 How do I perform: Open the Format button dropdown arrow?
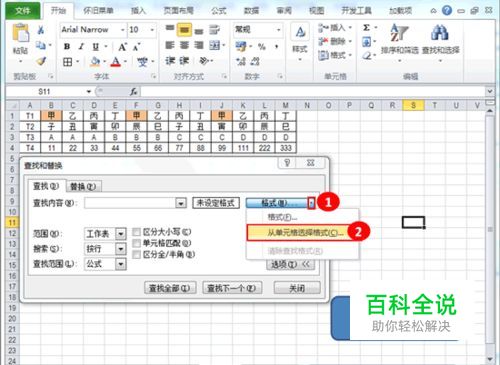tap(311, 203)
